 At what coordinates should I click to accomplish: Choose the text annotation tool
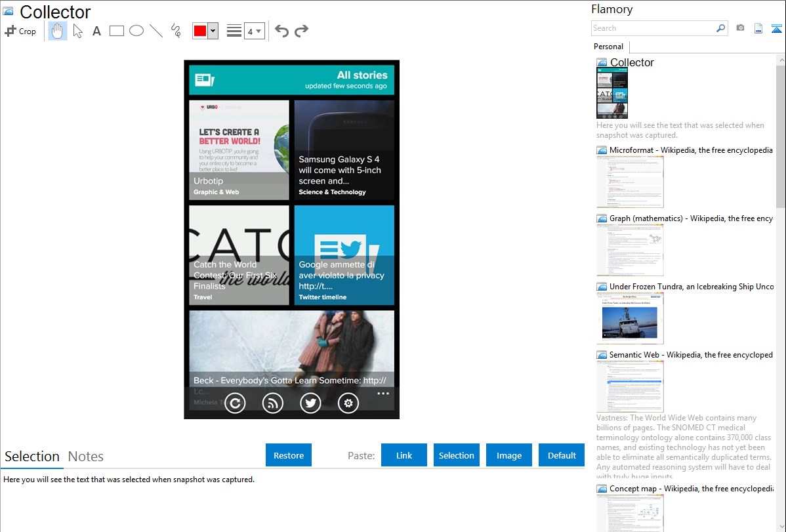(x=96, y=31)
